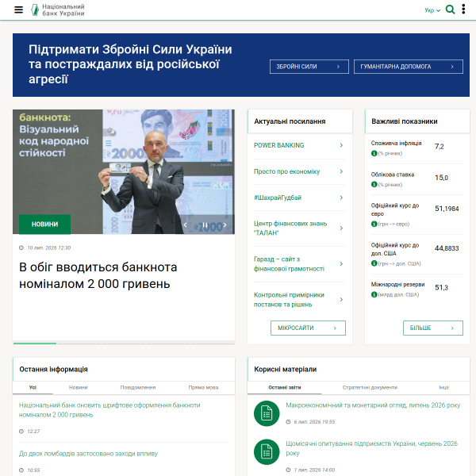This screenshot has height=476, width=476.
Task: Click the chevron next to Просто про економіку
Action: [x=341, y=171]
